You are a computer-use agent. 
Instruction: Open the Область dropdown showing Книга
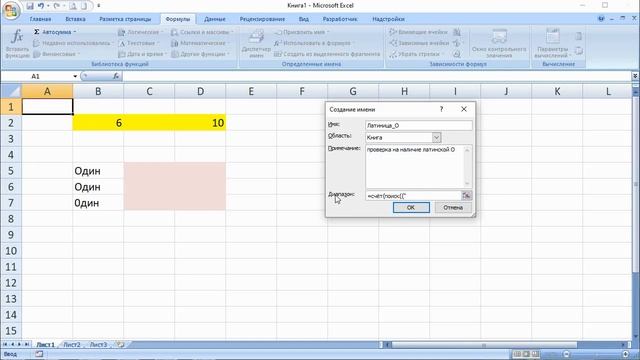pos(436,138)
